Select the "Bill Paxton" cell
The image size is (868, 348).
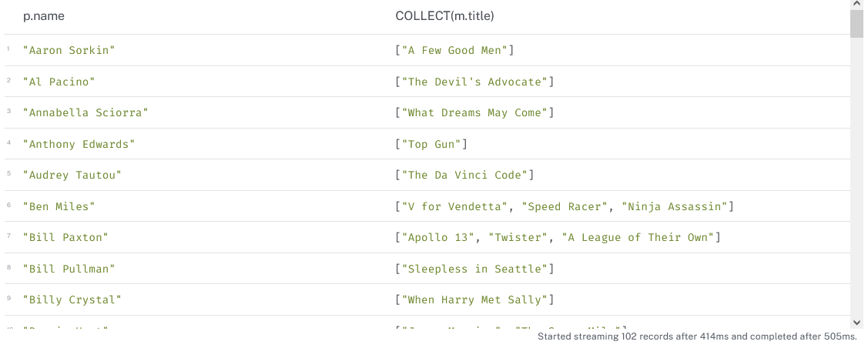click(65, 237)
